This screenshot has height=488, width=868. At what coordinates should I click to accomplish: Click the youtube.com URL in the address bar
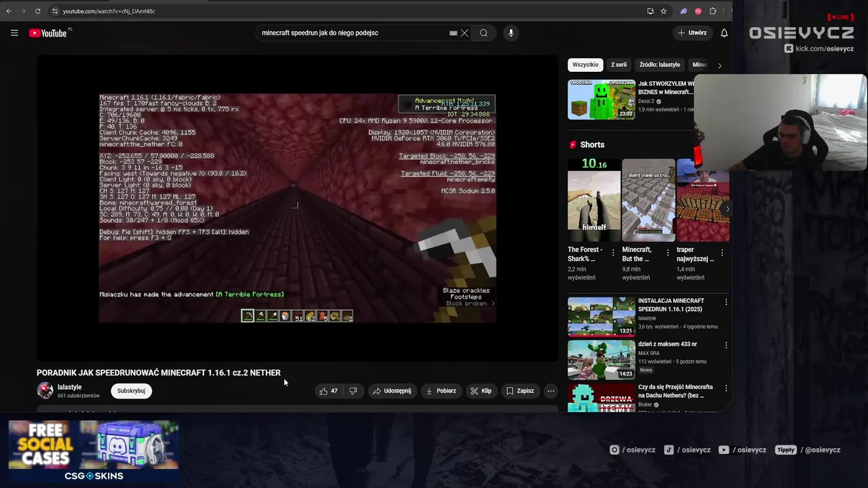(108, 11)
